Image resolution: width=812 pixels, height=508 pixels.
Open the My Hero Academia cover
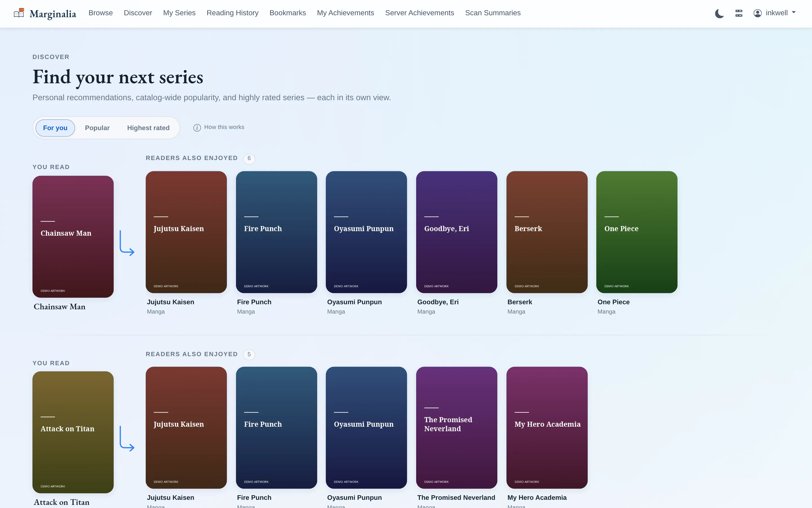pos(547,427)
